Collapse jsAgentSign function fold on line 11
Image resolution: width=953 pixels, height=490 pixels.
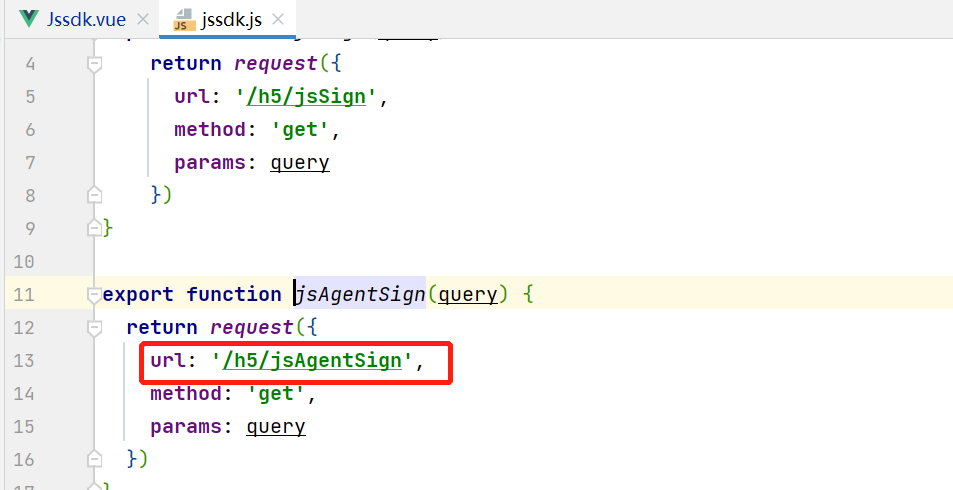(94, 294)
